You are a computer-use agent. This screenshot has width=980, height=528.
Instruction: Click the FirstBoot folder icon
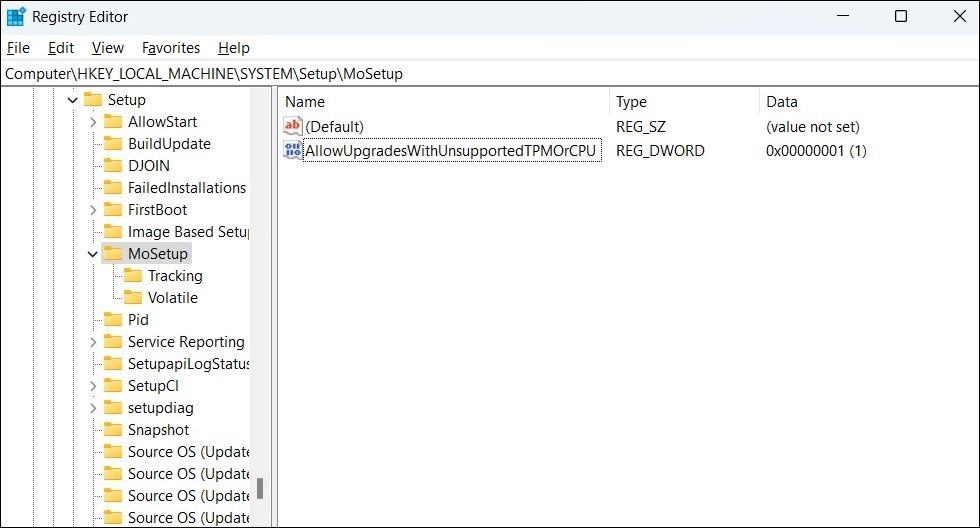pos(112,209)
